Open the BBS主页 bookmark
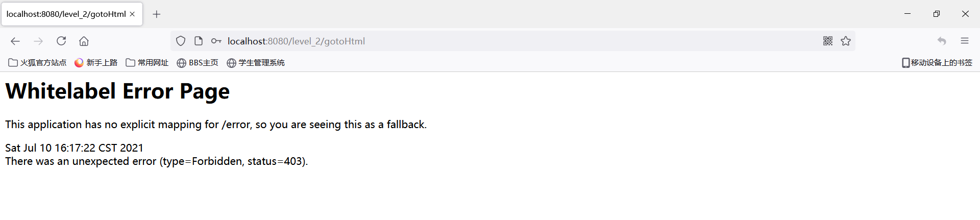This screenshot has width=980, height=220. coord(198,63)
